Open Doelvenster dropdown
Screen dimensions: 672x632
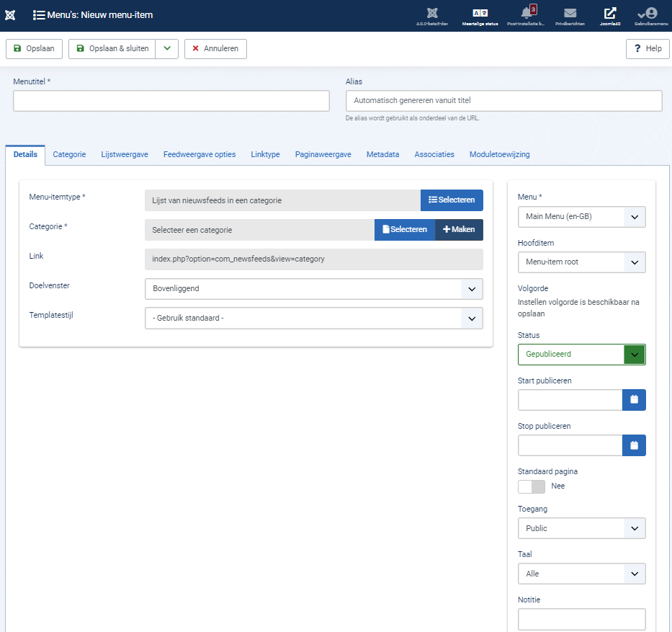point(314,289)
